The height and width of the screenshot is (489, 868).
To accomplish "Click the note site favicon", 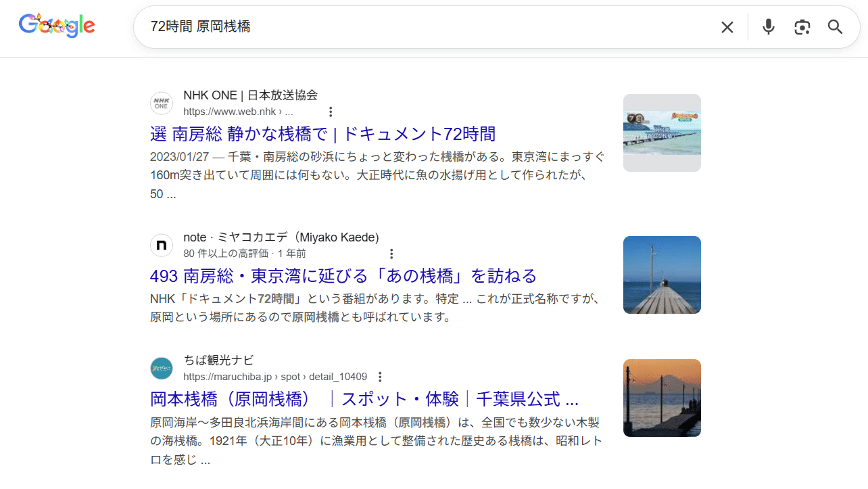I will click(162, 246).
